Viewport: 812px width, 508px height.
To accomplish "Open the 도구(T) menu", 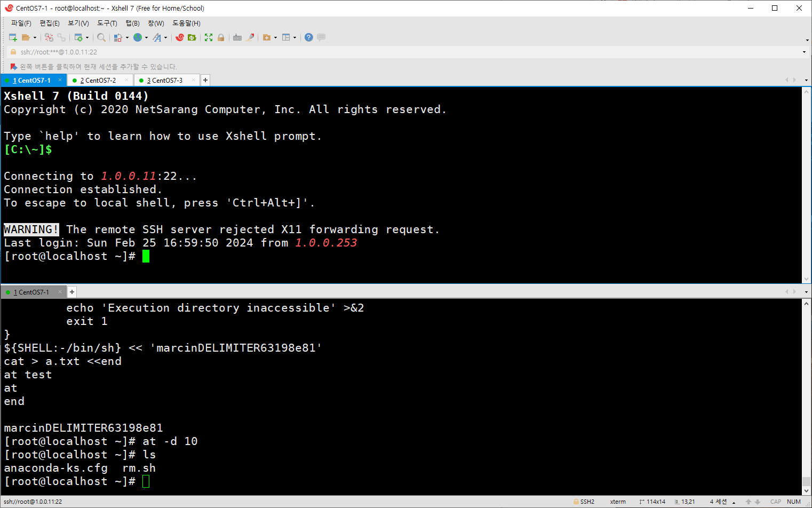I will tap(107, 23).
